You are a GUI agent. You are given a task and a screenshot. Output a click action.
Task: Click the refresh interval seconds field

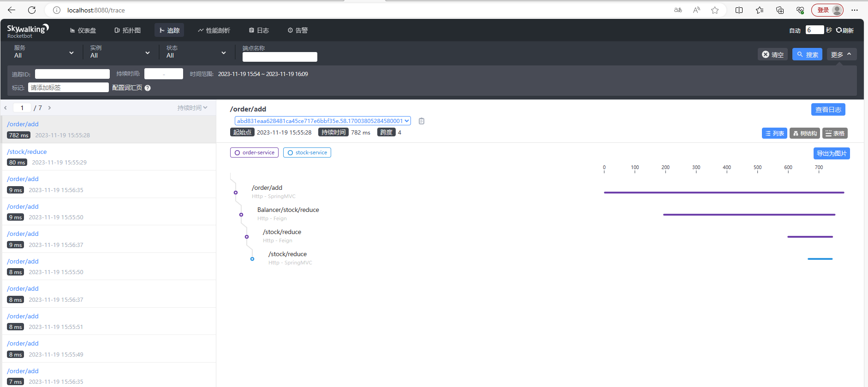click(814, 30)
